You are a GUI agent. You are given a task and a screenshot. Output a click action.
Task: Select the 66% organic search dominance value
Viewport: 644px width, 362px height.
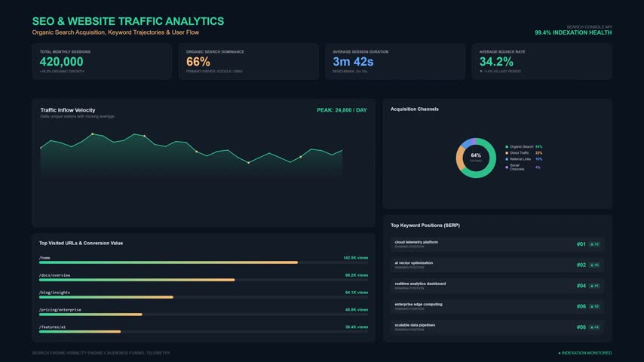(x=198, y=62)
